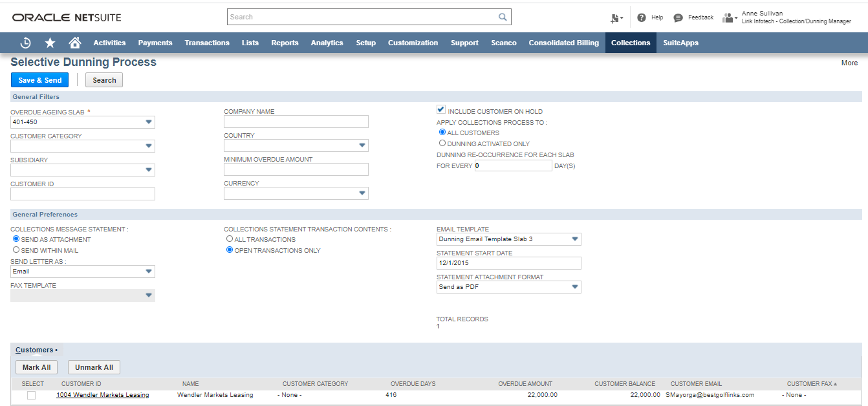Open the Customization menu
Image resolution: width=868 pixels, height=406 pixels.
click(413, 43)
